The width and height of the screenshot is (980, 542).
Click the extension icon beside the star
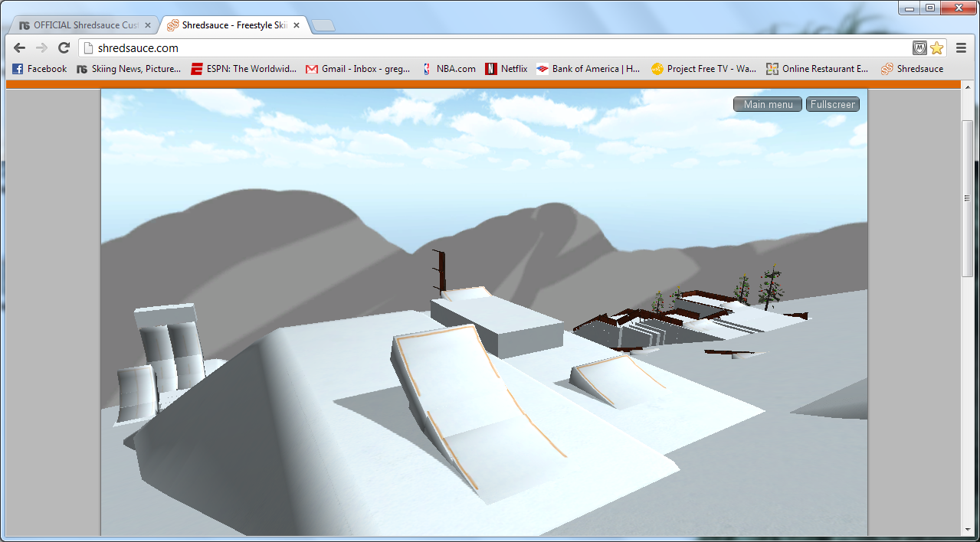919,48
